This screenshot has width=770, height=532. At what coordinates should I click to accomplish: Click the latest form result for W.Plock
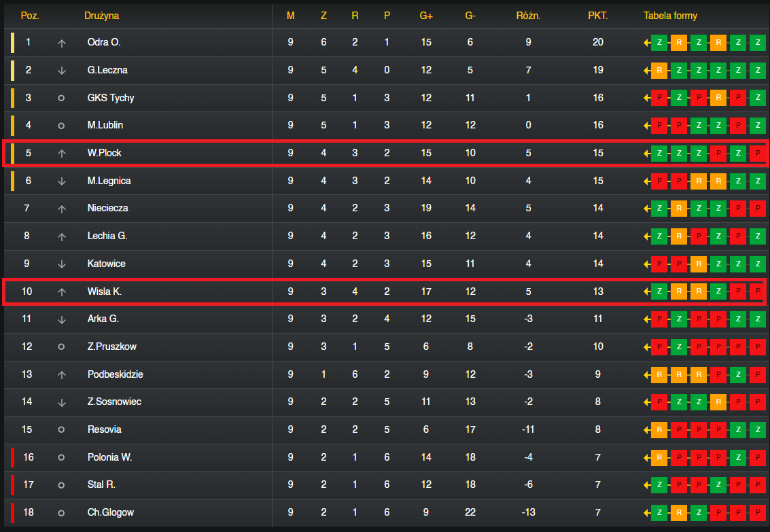coord(659,153)
